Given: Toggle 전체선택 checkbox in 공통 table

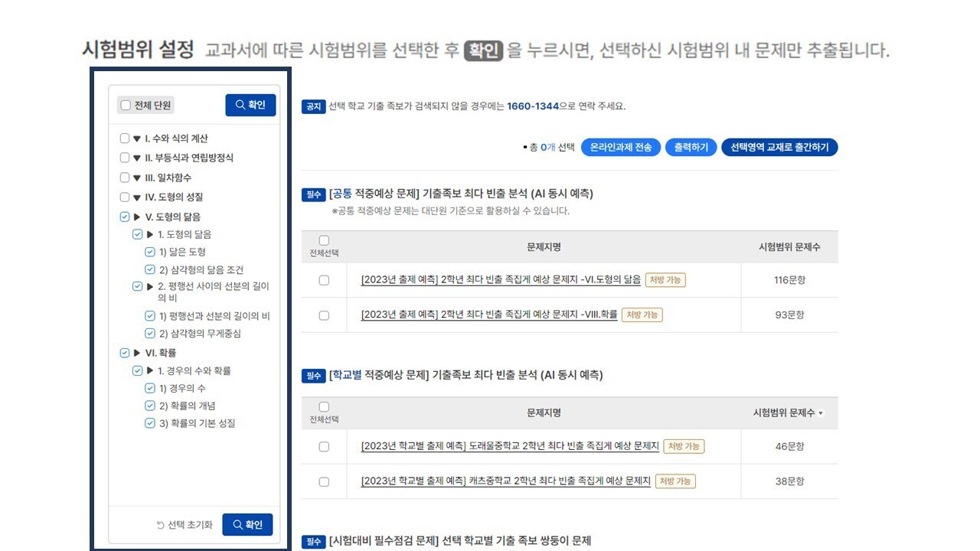Looking at the screenshot, I should point(324,240).
